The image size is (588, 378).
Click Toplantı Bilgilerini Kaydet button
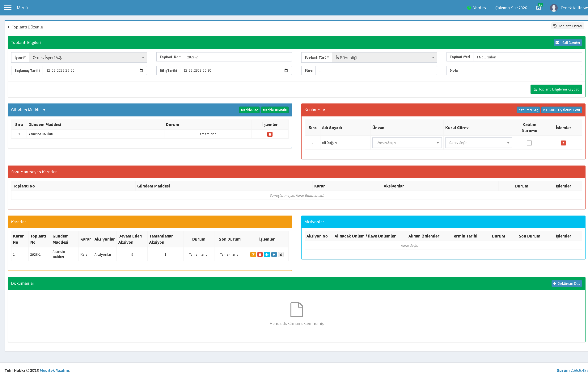coord(556,89)
